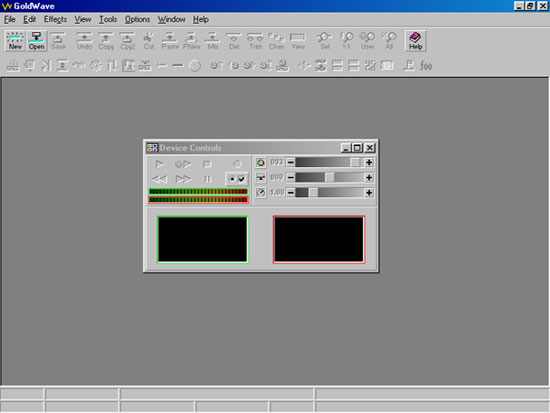Screen dimensions: 550x413
Task: Adjust the balance slider in Device Controls
Action: 329,178
